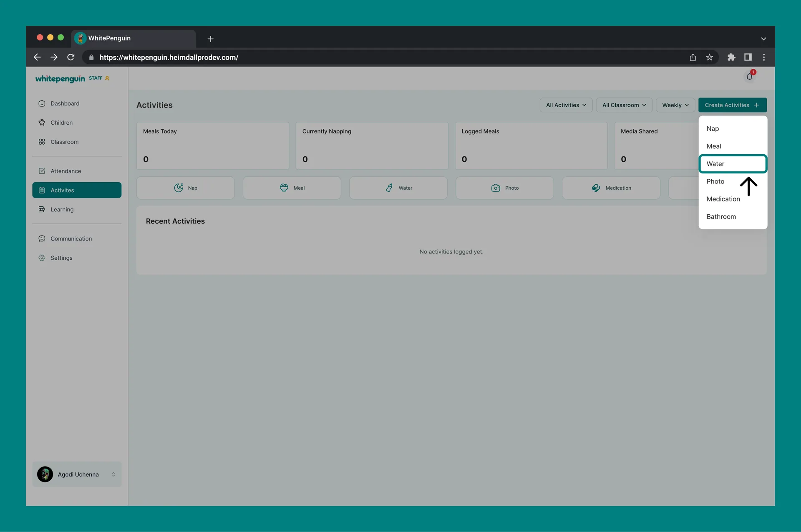Click the Dashboard sidebar icon
This screenshot has width=801, height=532.
[x=42, y=103]
